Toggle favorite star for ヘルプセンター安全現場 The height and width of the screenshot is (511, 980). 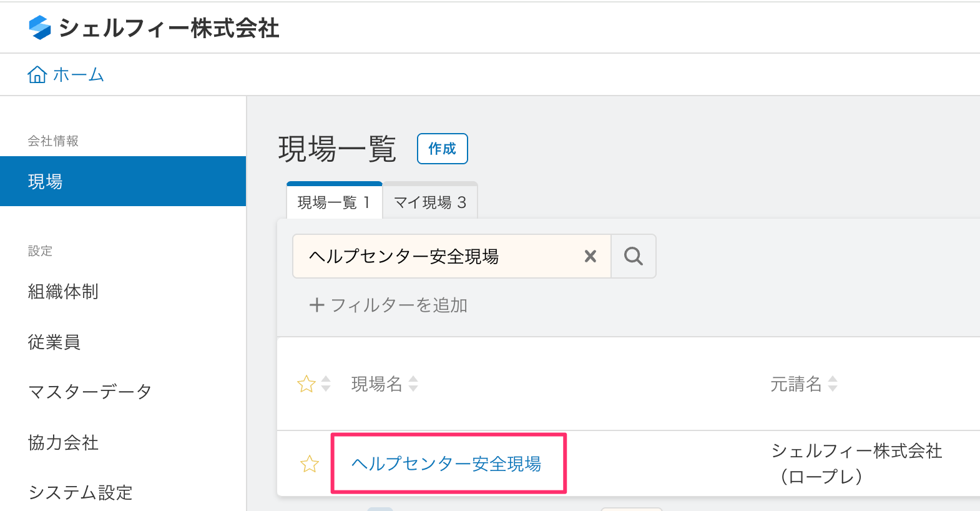click(310, 464)
